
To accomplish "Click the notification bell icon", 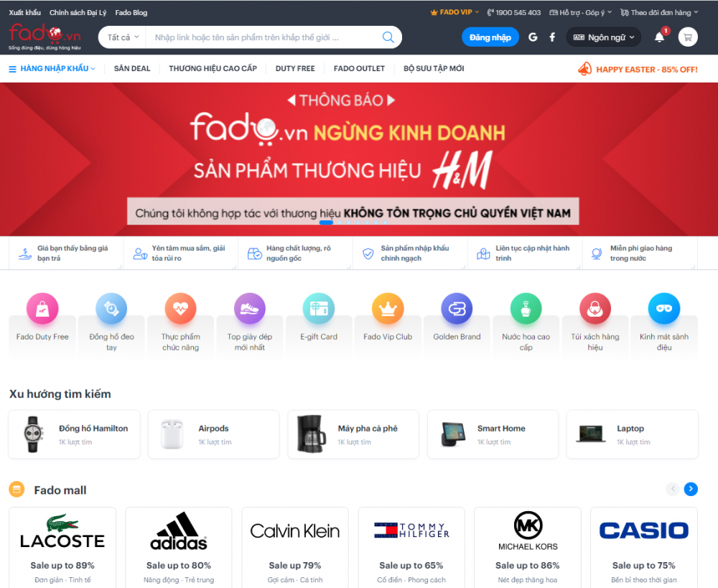I will [659, 37].
